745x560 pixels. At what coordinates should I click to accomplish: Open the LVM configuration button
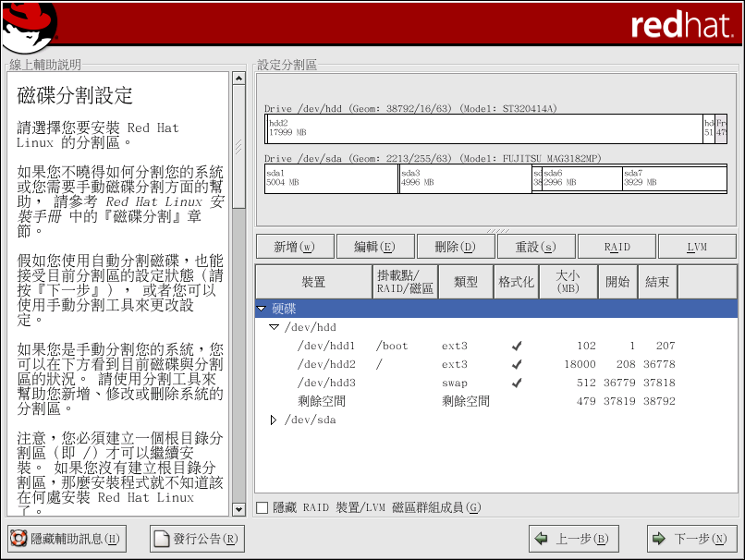click(x=697, y=247)
